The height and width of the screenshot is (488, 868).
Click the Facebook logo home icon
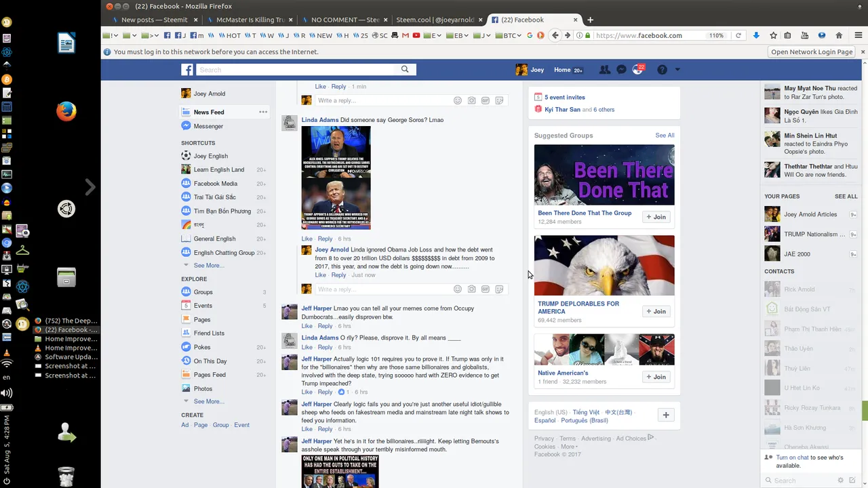coord(187,69)
